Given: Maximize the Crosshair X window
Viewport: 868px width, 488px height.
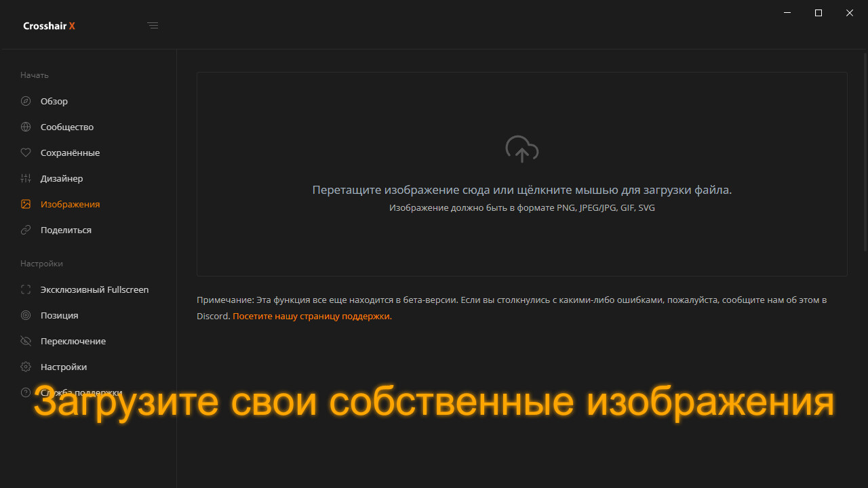Looking at the screenshot, I should (818, 13).
